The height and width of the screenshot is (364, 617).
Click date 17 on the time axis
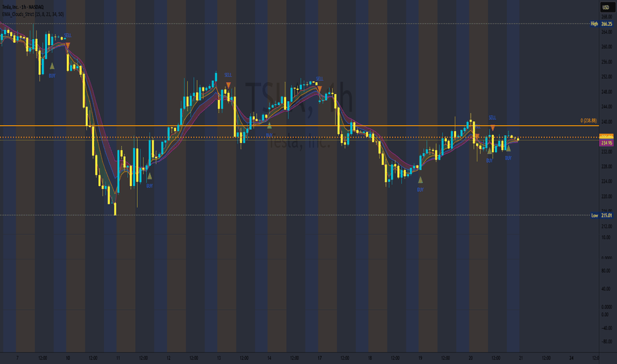tap(320, 358)
